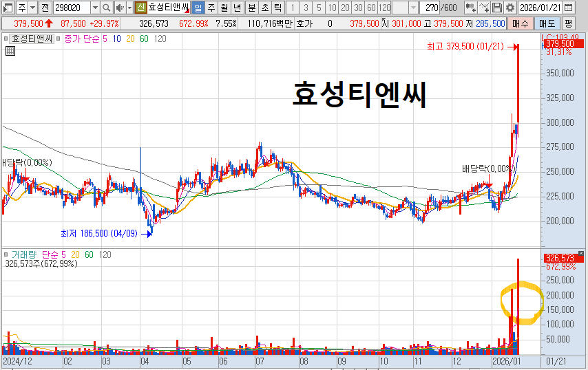Screen dimensions: 588x370
Task: Select monthly 월 chart period
Action: coord(224,8)
